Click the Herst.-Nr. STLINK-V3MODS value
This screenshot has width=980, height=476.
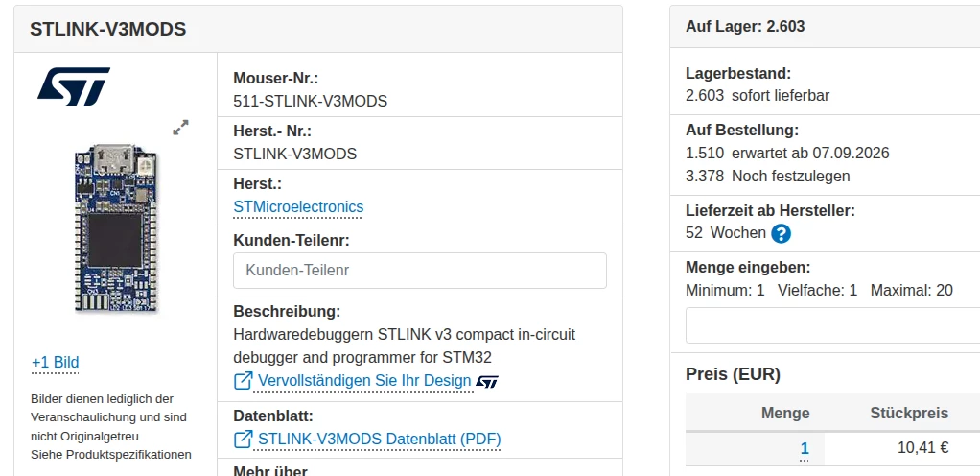click(x=295, y=154)
